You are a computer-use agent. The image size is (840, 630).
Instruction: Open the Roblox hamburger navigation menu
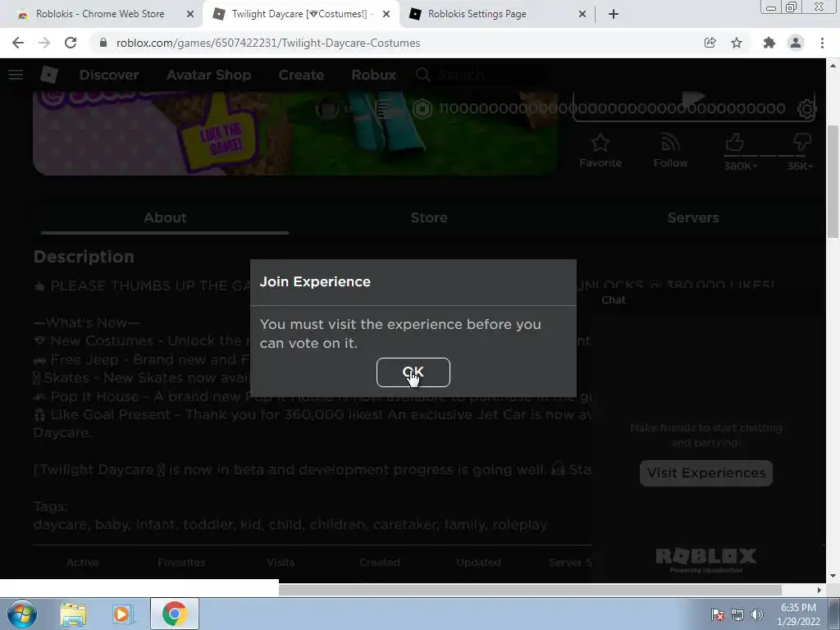click(x=16, y=75)
